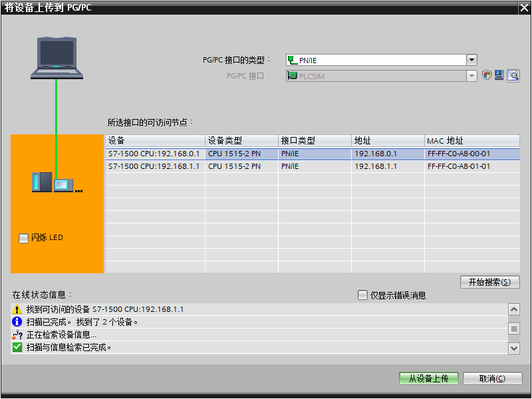This screenshot has width=532, height=399.
Task: Open the PG/PC 接口的类型 dropdown arrow
Action: point(471,60)
